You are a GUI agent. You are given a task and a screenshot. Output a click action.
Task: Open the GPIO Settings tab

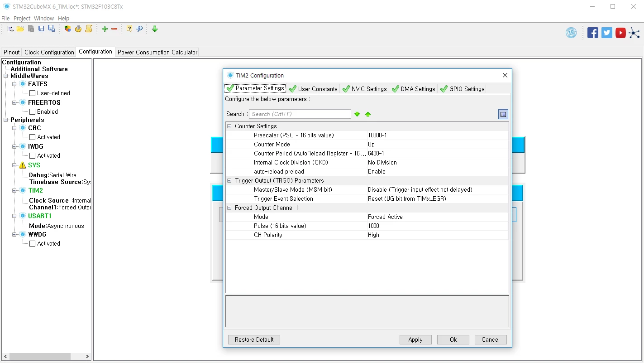point(462,89)
